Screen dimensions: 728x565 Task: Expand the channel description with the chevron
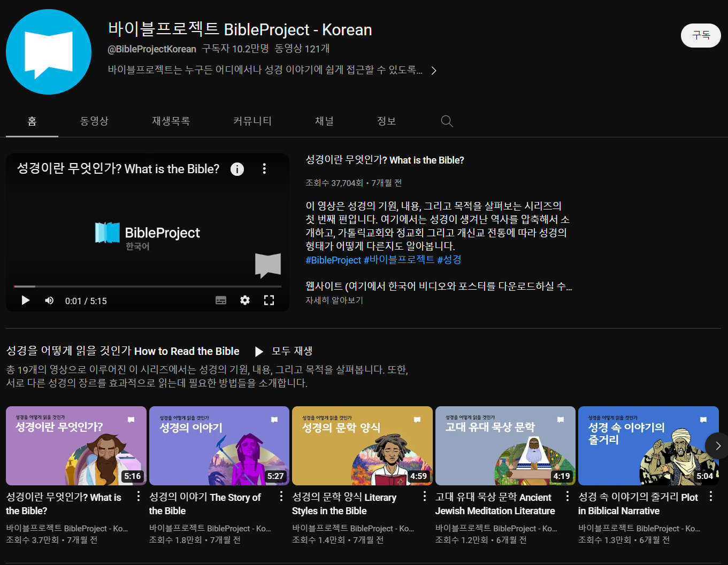point(434,71)
